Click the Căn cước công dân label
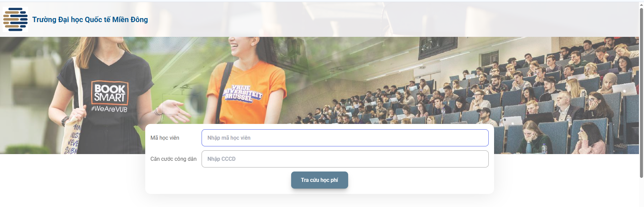 click(173, 159)
